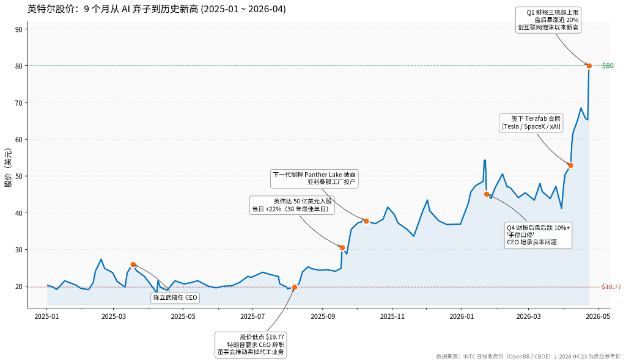This screenshot has height=364, width=626.
Task: Click the 陈立武接任 CEO annotation label
Action: point(176,297)
